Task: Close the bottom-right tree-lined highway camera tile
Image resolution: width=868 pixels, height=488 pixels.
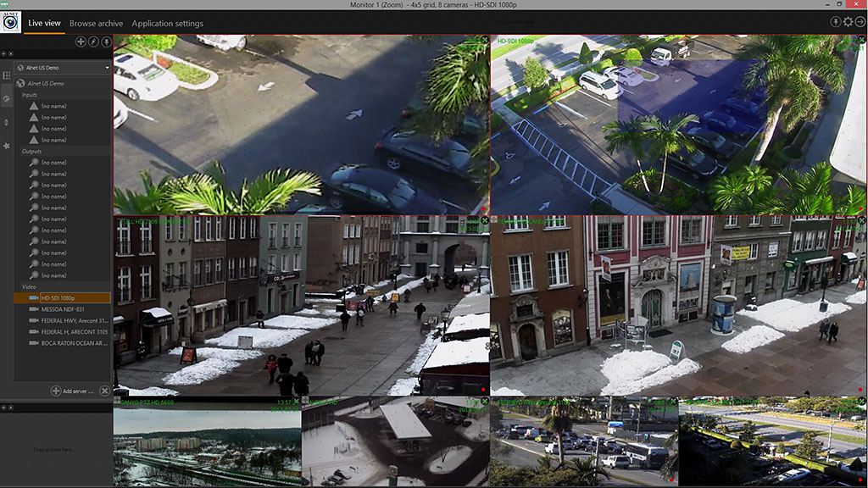Action: click(x=862, y=401)
